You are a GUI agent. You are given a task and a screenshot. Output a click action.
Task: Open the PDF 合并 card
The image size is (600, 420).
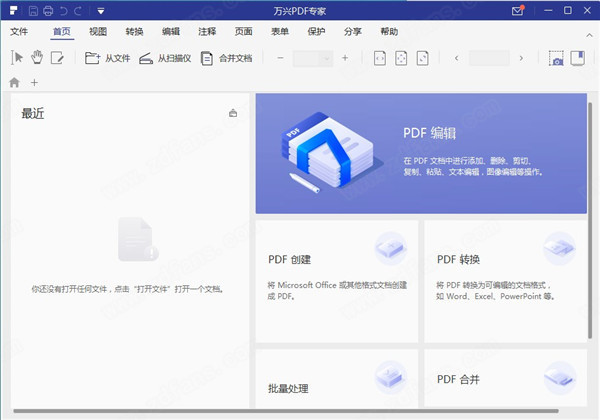(505, 378)
